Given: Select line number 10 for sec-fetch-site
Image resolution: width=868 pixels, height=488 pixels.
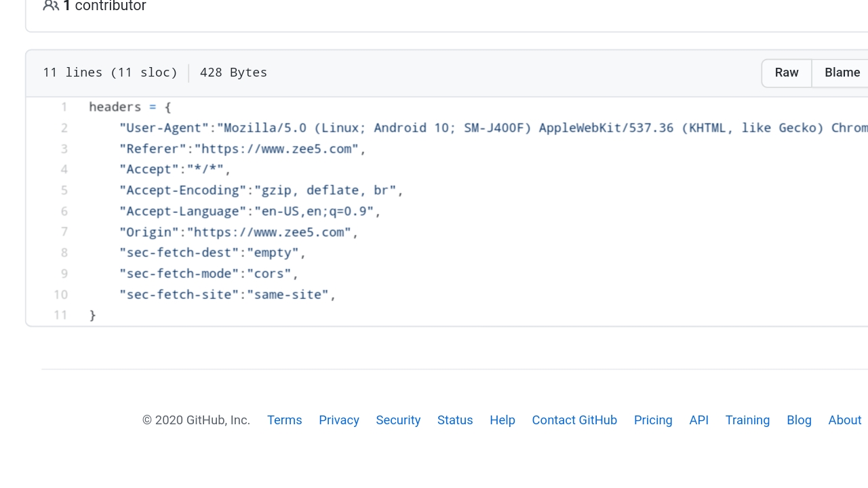Looking at the screenshot, I should (61, 295).
